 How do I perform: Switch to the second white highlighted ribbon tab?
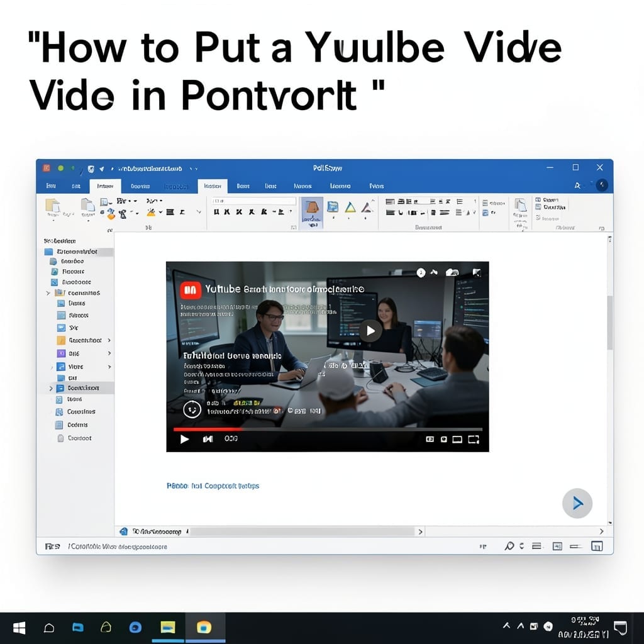click(213, 186)
